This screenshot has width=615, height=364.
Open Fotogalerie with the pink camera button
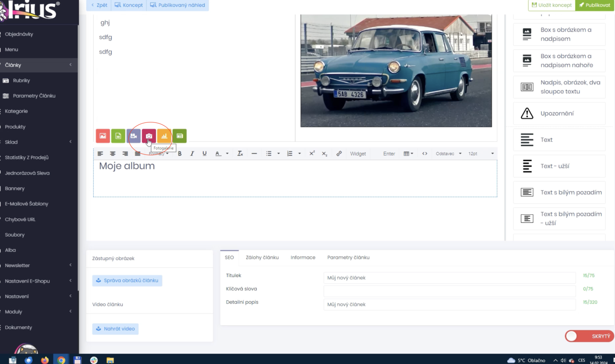149,136
